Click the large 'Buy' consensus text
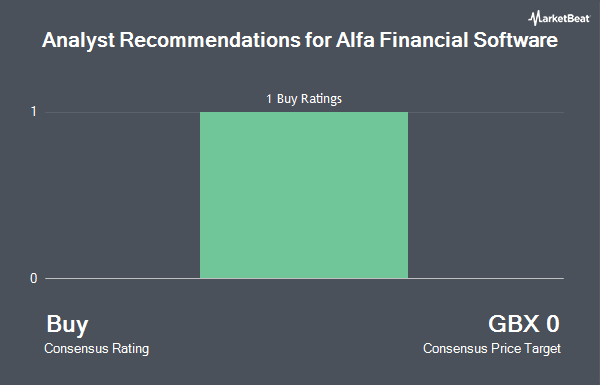Image resolution: width=600 pixels, height=385 pixels. 67,325
